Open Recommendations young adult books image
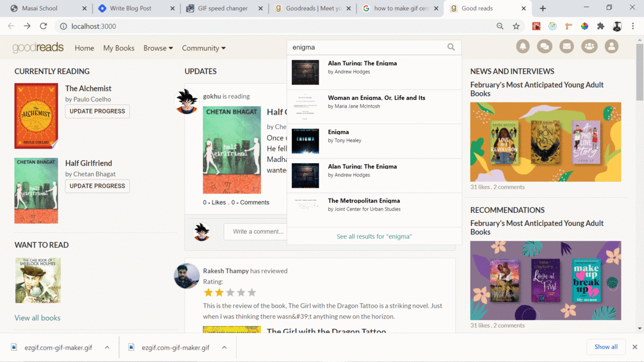Viewport: 644px width, 362px height. click(545, 280)
